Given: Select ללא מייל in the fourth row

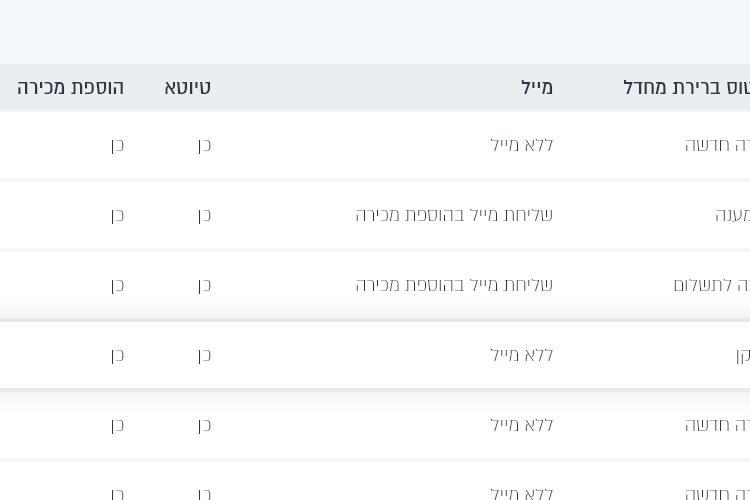Looking at the screenshot, I should tap(521, 355).
